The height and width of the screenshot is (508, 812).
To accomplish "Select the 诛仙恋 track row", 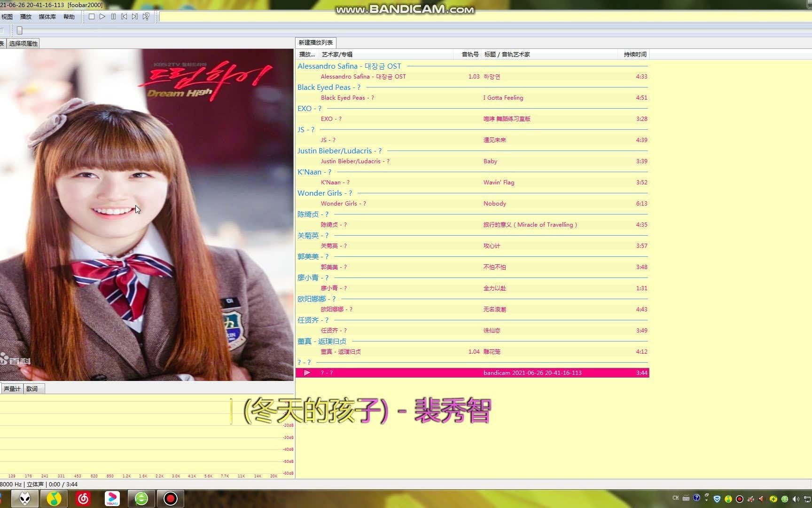I will point(472,331).
